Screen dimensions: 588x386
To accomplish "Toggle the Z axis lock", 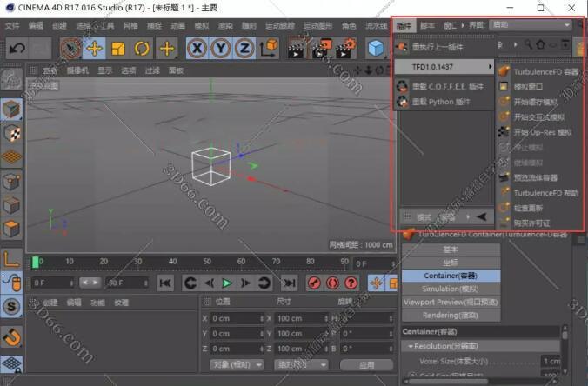I will tap(244, 49).
